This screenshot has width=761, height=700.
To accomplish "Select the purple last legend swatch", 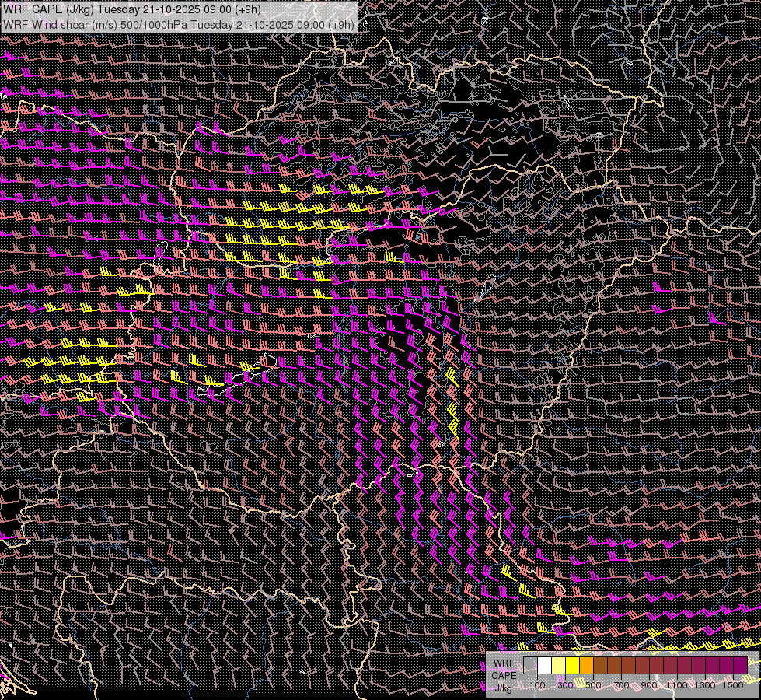I will click(741, 666).
